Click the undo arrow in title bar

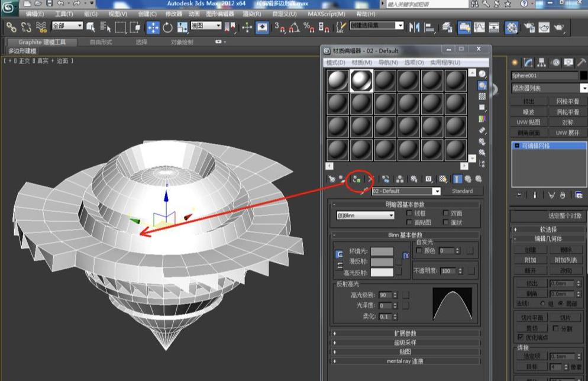click(x=61, y=4)
